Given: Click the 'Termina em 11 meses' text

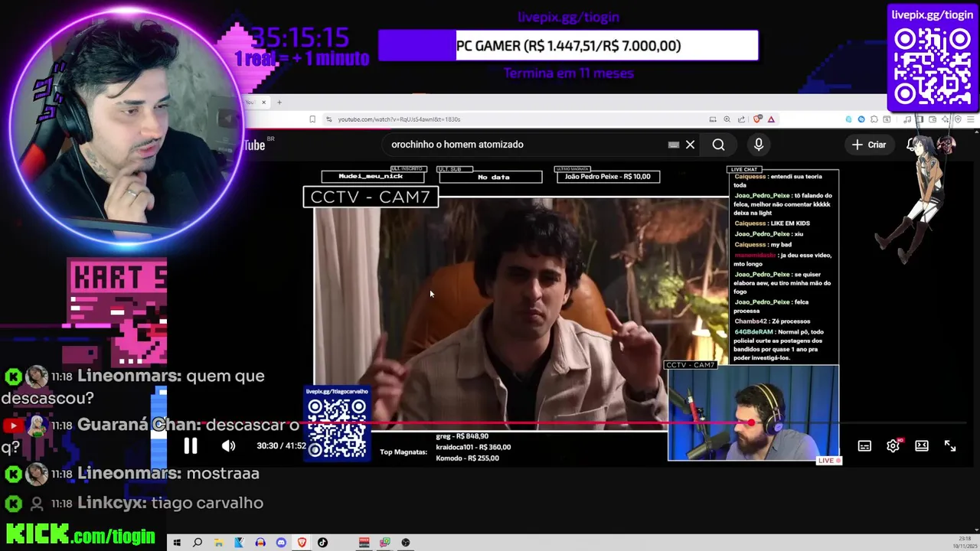Looking at the screenshot, I should 568,73.
